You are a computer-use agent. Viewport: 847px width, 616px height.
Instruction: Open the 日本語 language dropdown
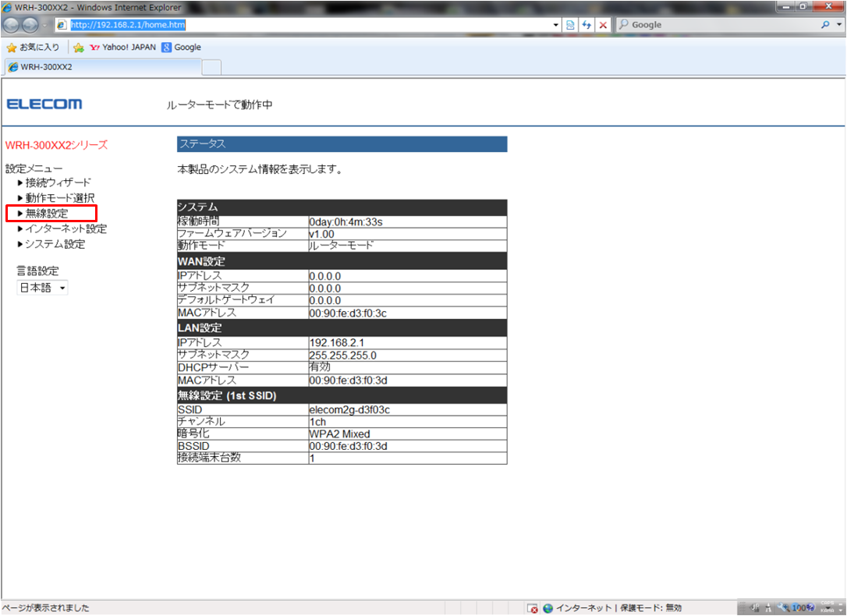point(42,288)
